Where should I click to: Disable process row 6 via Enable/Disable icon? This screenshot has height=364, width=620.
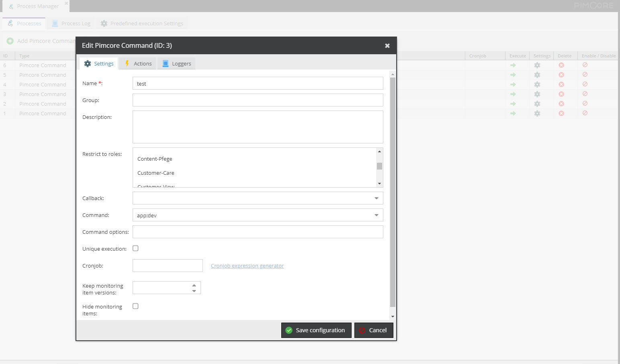tap(585, 65)
